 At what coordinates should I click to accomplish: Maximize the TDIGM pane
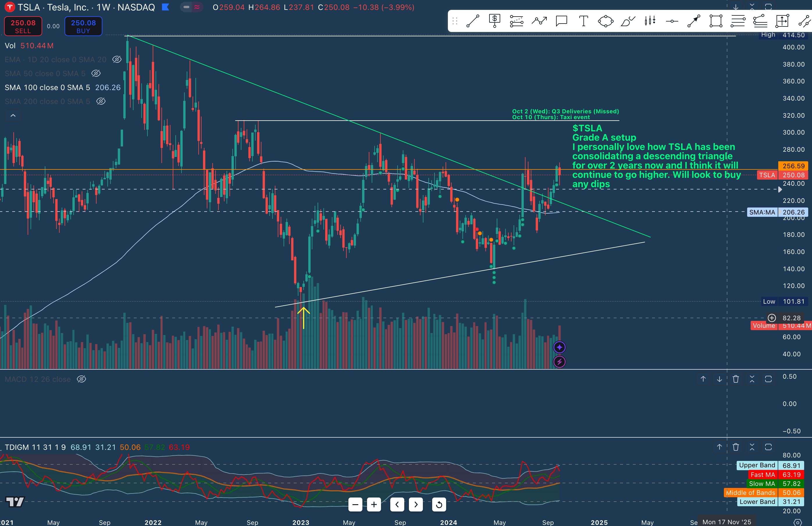coord(768,447)
